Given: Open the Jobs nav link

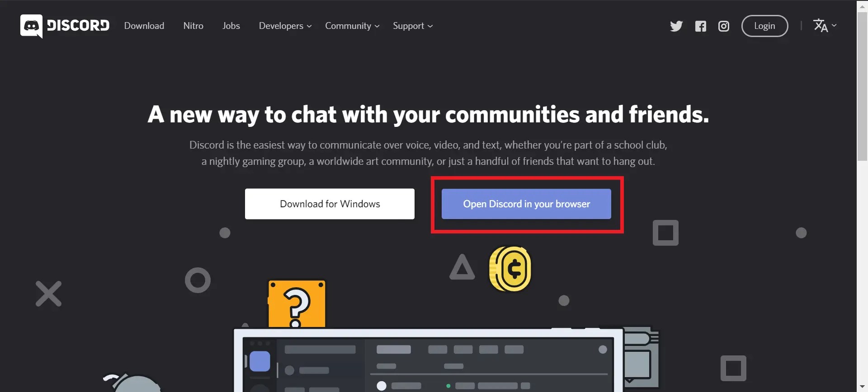Looking at the screenshot, I should pos(231,26).
